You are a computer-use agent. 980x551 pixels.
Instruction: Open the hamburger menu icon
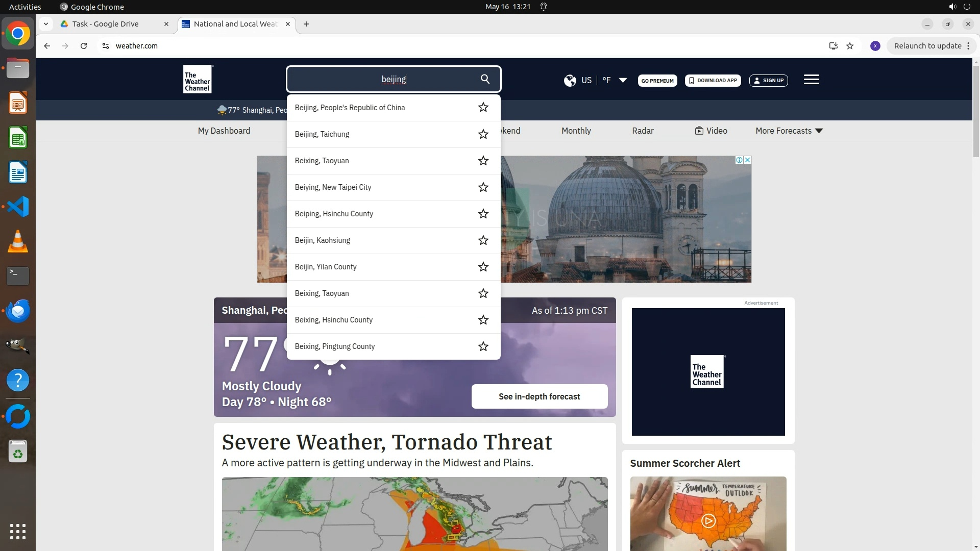coord(811,80)
